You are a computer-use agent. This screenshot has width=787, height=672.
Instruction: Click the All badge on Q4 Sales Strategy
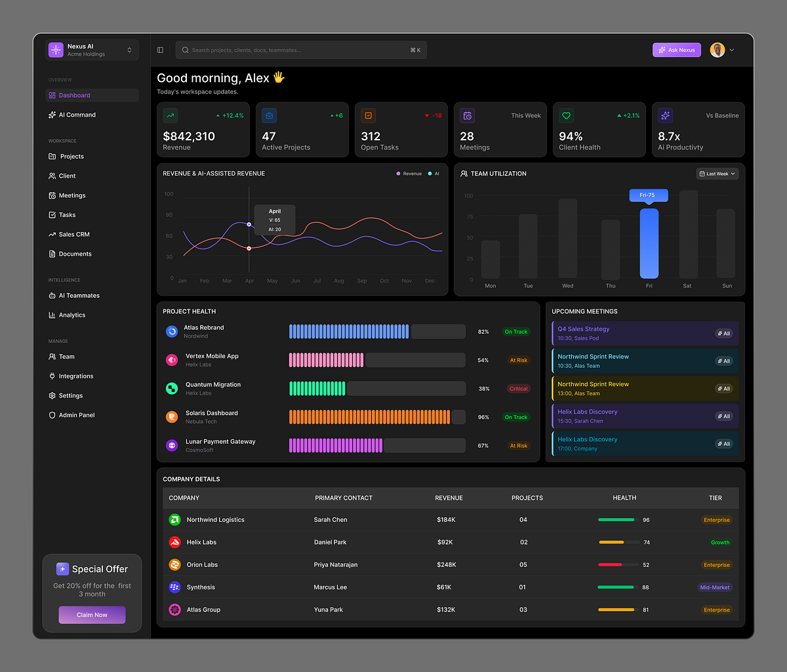point(723,333)
